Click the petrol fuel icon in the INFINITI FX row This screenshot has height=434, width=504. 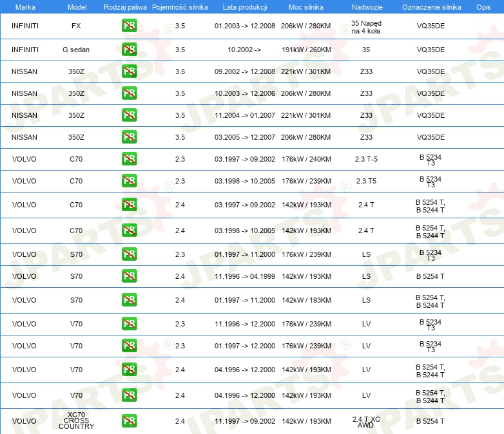point(129,26)
